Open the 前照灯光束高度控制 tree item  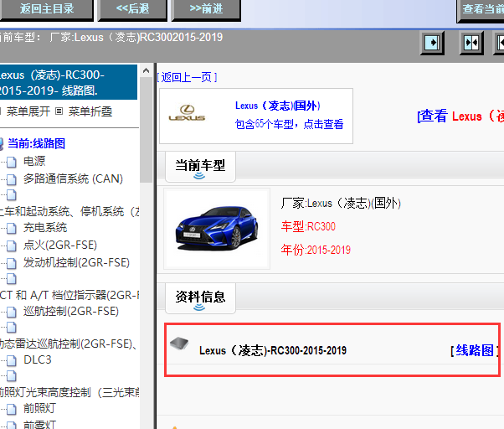pyautogui.click(x=69, y=392)
